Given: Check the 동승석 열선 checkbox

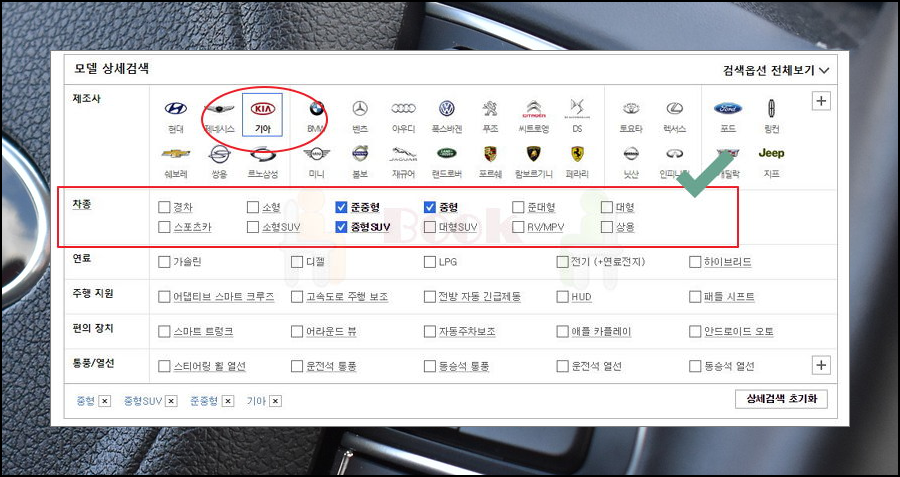Looking at the screenshot, I should click(x=695, y=366).
